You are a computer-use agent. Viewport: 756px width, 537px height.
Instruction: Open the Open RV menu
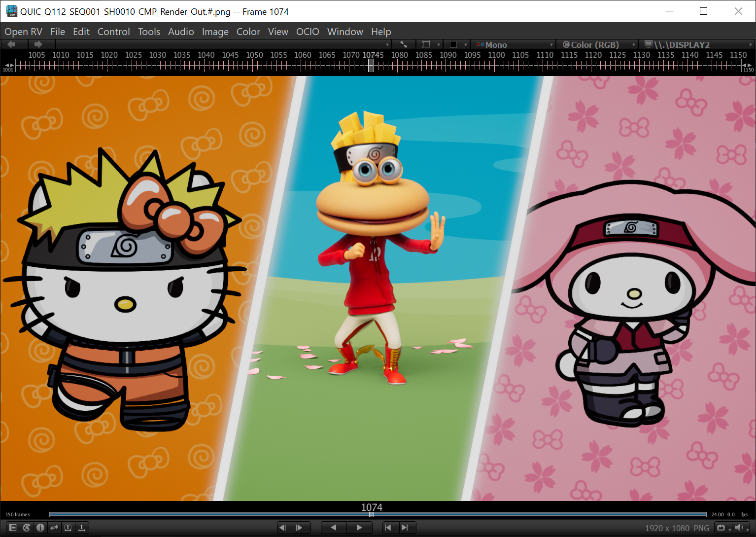coord(23,32)
